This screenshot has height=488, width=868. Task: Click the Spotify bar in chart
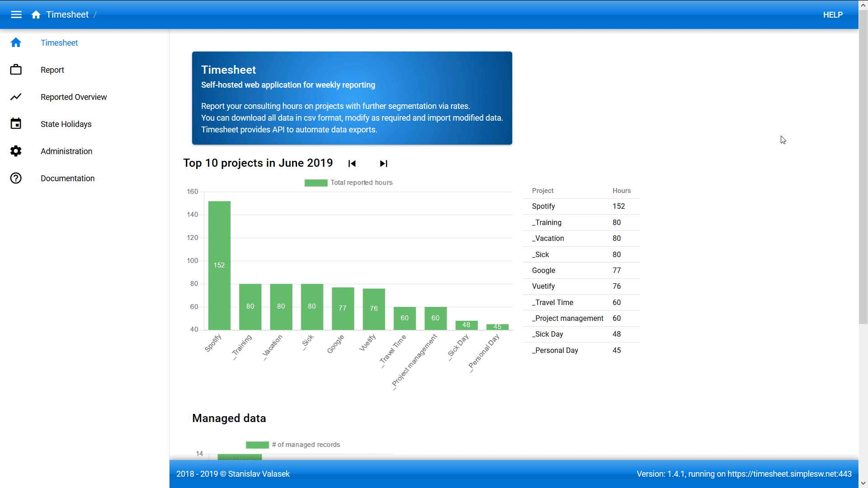pyautogui.click(x=219, y=265)
